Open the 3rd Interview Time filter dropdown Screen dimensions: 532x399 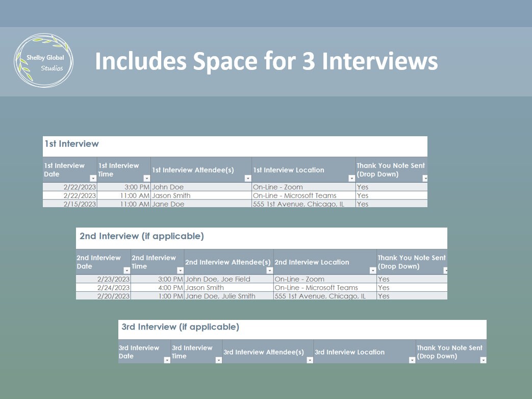(218, 360)
